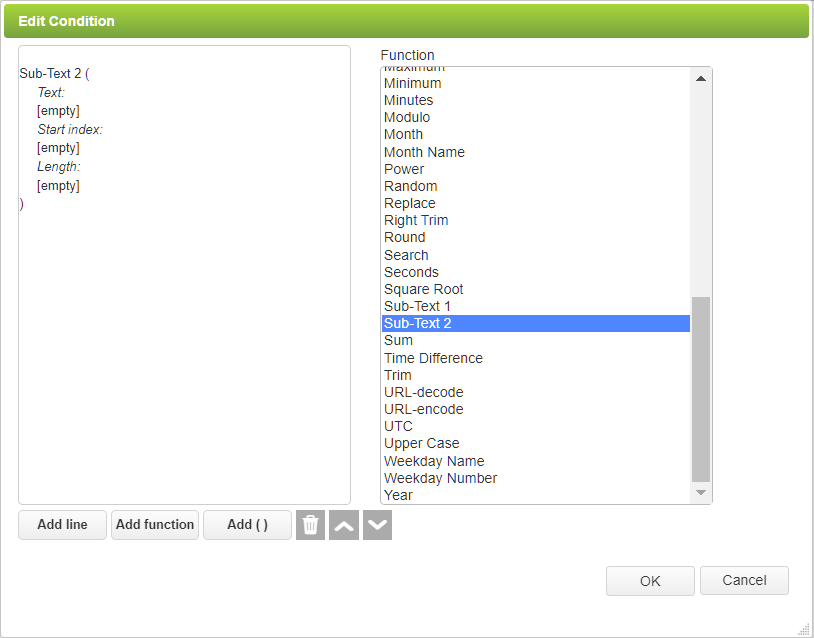Click the closing parenthesis line

coord(22,205)
